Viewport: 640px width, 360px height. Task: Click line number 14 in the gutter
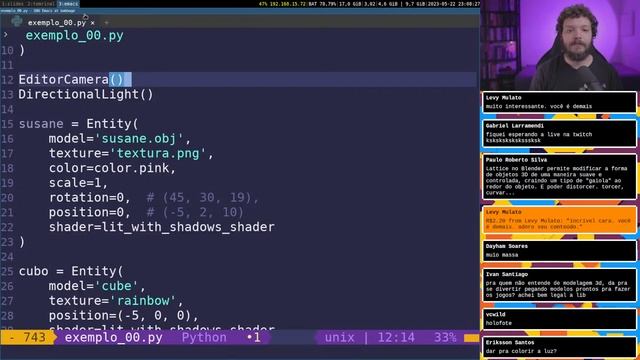[7, 109]
